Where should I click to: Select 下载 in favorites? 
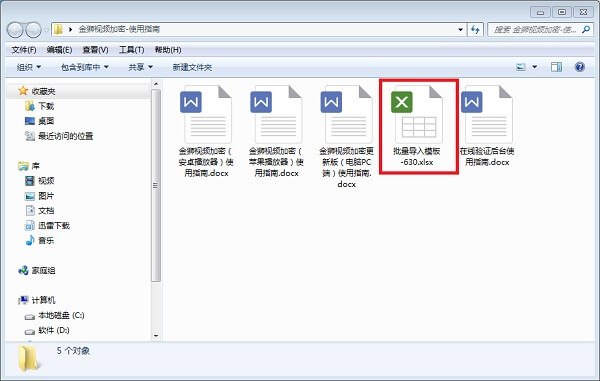pos(46,106)
